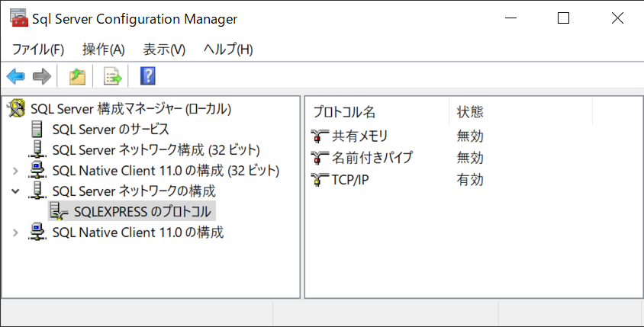Viewport: 644px width, 327px height.
Task: Select SQLEXPRESS のプロトコル tree item
Action: pos(142,212)
